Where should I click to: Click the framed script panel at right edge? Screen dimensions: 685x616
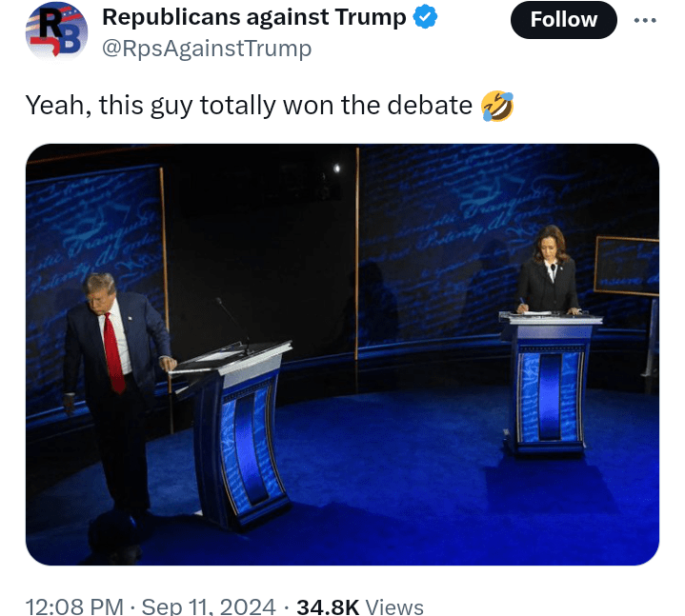click(x=627, y=266)
